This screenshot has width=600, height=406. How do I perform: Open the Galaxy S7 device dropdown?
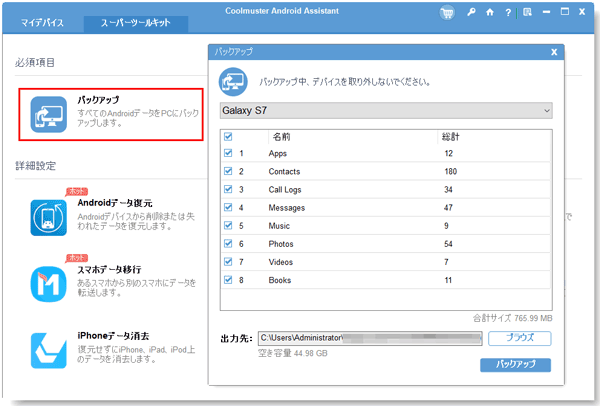pos(386,111)
